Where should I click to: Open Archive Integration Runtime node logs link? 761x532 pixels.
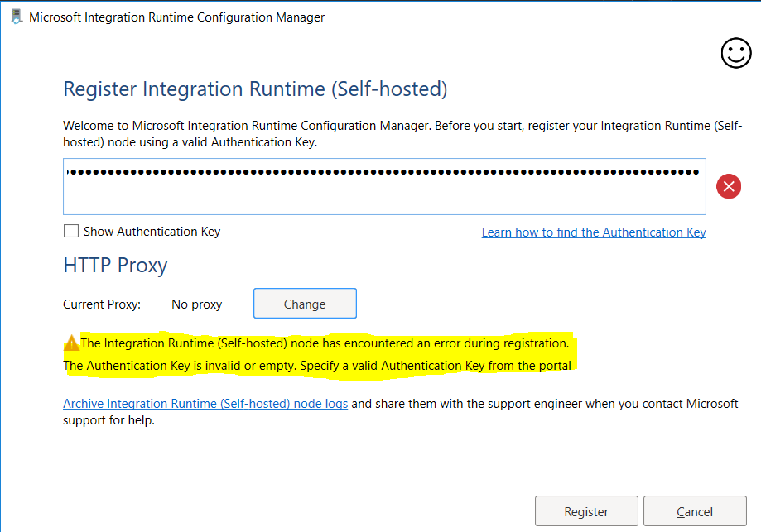point(205,404)
